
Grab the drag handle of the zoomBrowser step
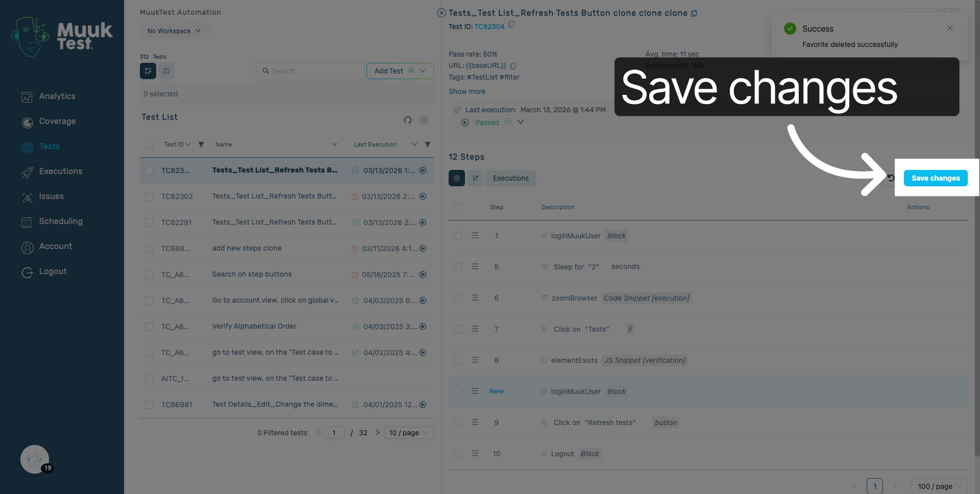point(475,298)
